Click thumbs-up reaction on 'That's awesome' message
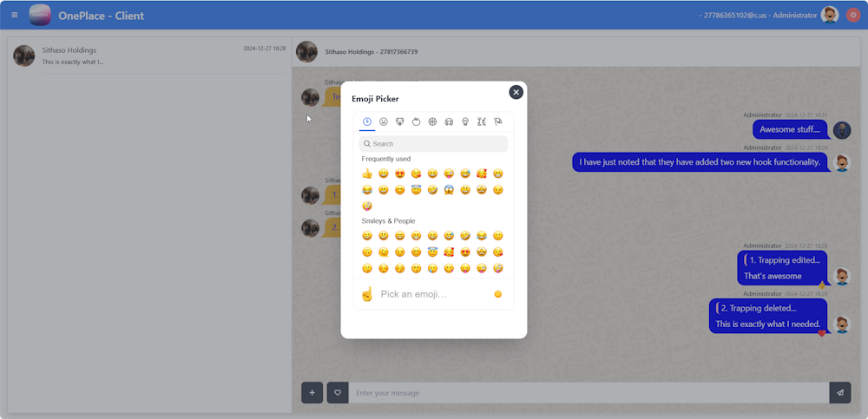Viewport: 868px width, 419px height. point(821,285)
